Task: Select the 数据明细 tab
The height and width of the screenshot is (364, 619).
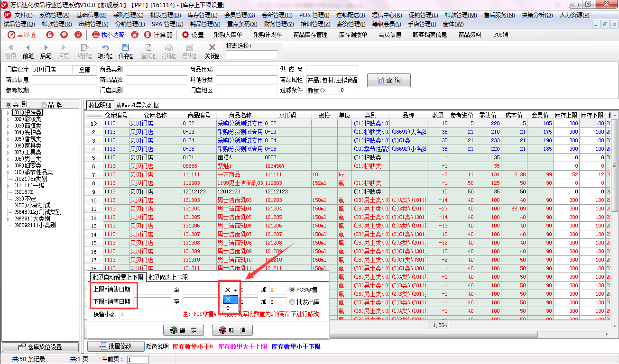Action: tap(100, 105)
